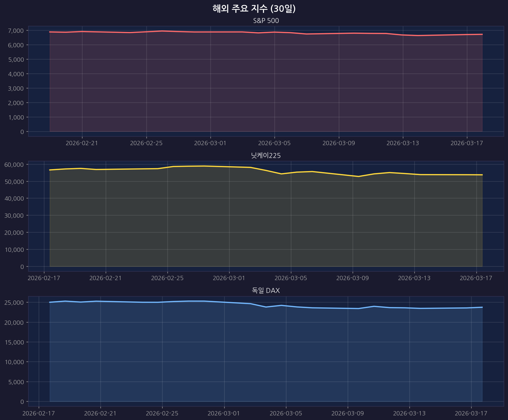The height and width of the screenshot is (420, 508).
Task: Click the '닛케이225' chart title
Action: [x=266, y=156]
